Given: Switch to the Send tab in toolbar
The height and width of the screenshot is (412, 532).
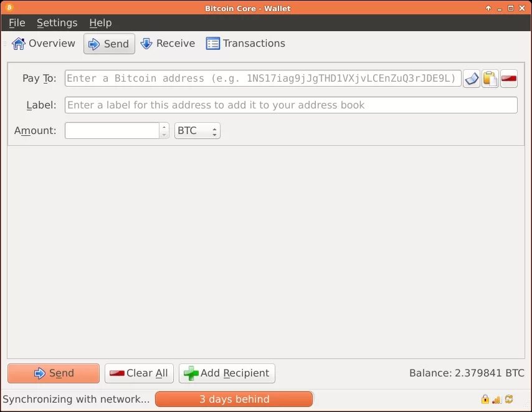Looking at the screenshot, I should (x=109, y=44).
